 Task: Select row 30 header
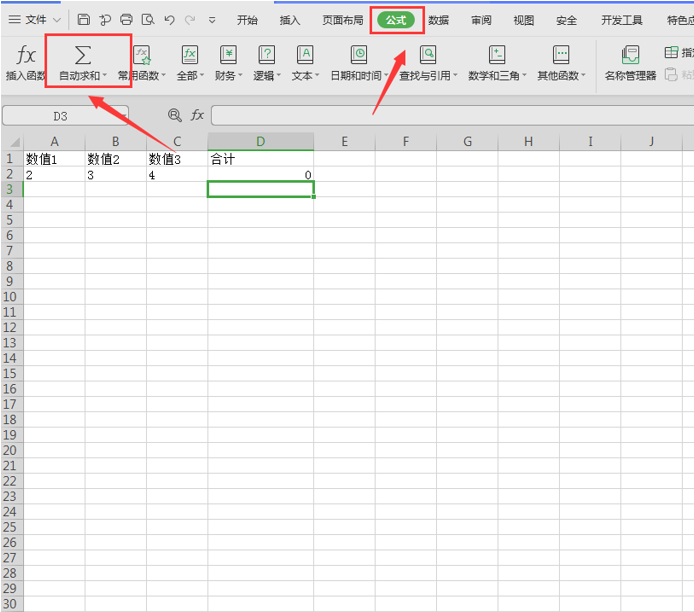click(12, 604)
